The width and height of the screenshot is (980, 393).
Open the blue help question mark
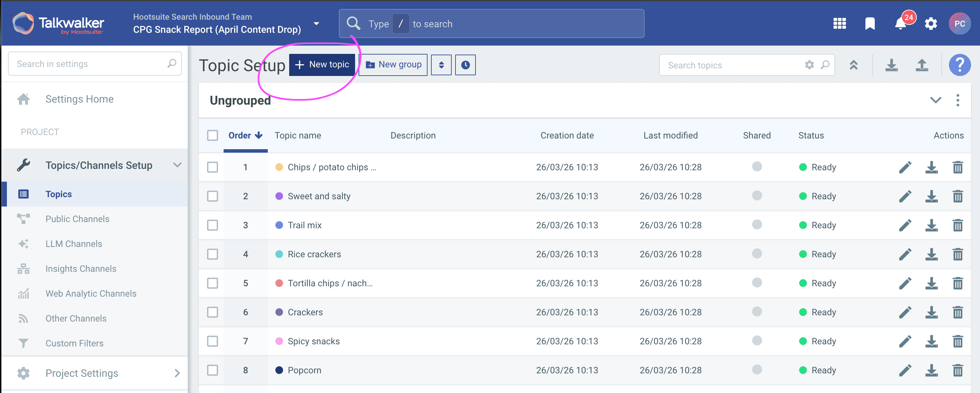pyautogui.click(x=959, y=65)
